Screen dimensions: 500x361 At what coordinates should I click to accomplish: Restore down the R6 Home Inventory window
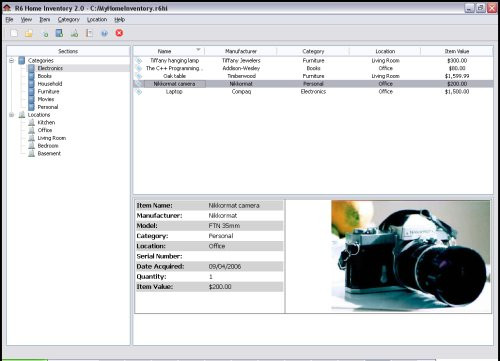coord(481,8)
